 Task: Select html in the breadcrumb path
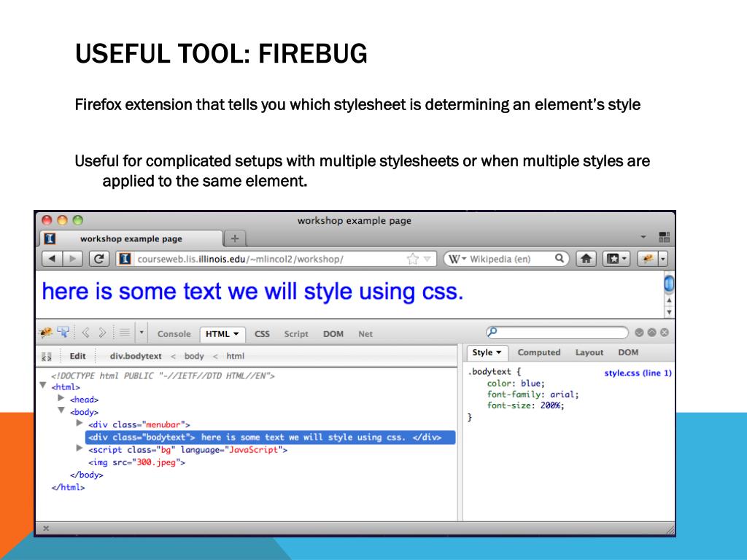pyautogui.click(x=236, y=356)
